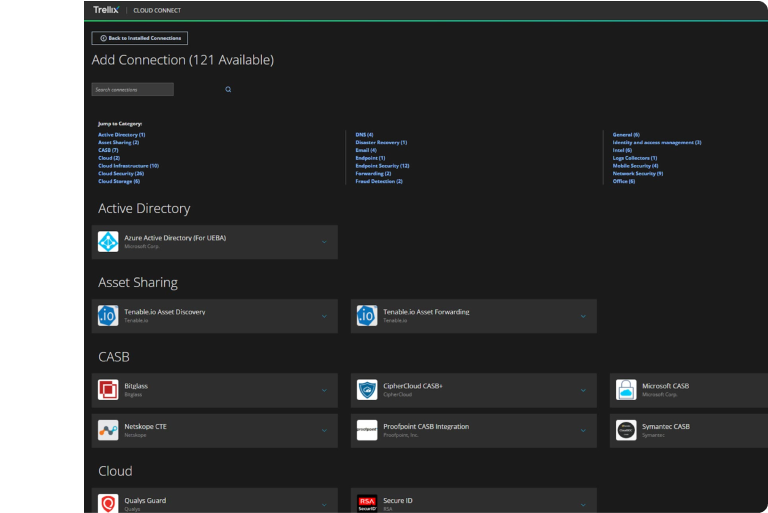The width and height of the screenshot is (768, 513).
Task: Jump to Cloud Storage (6) category
Action: pos(119,181)
